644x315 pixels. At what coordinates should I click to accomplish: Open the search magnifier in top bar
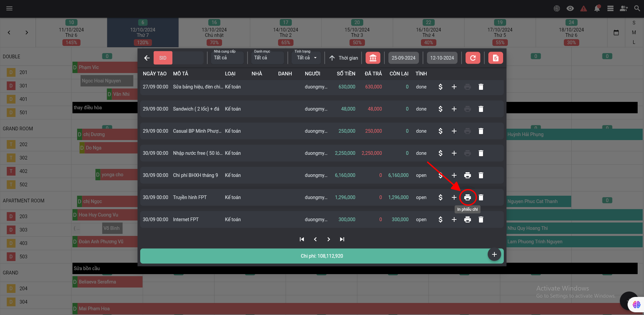pyautogui.click(x=637, y=8)
